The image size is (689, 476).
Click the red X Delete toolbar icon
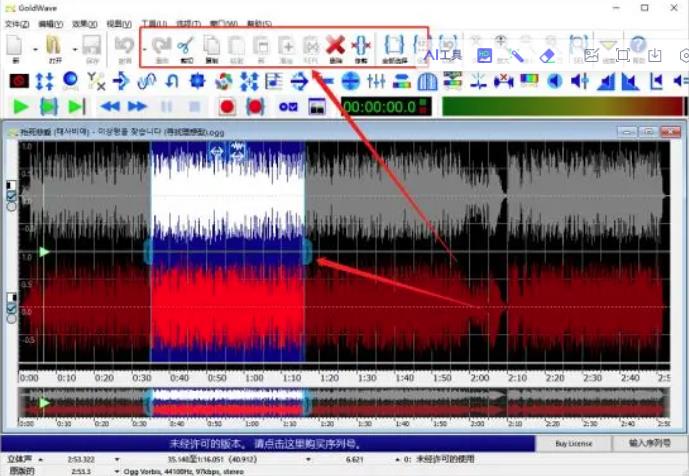click(x=335, y=46)
